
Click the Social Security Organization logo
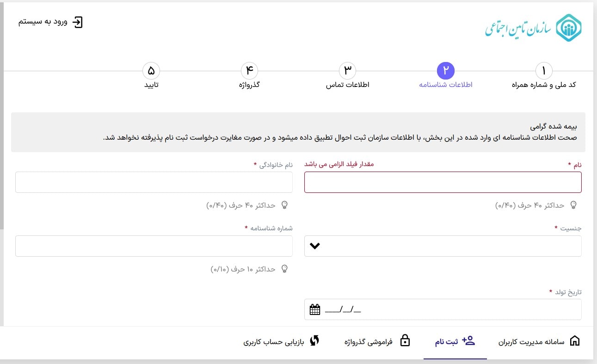pyautogui.click(x=533, y=28)
